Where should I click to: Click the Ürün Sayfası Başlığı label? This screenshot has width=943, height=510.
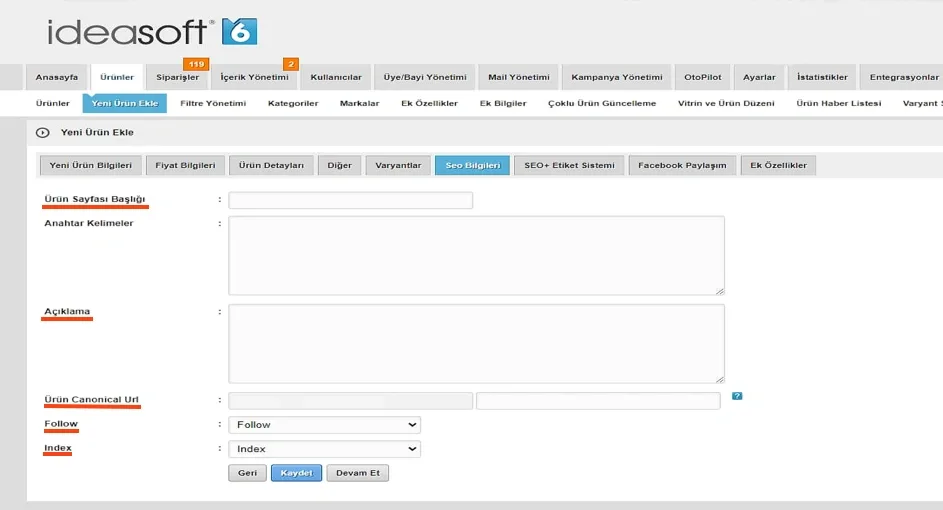(x=94, y=199)
